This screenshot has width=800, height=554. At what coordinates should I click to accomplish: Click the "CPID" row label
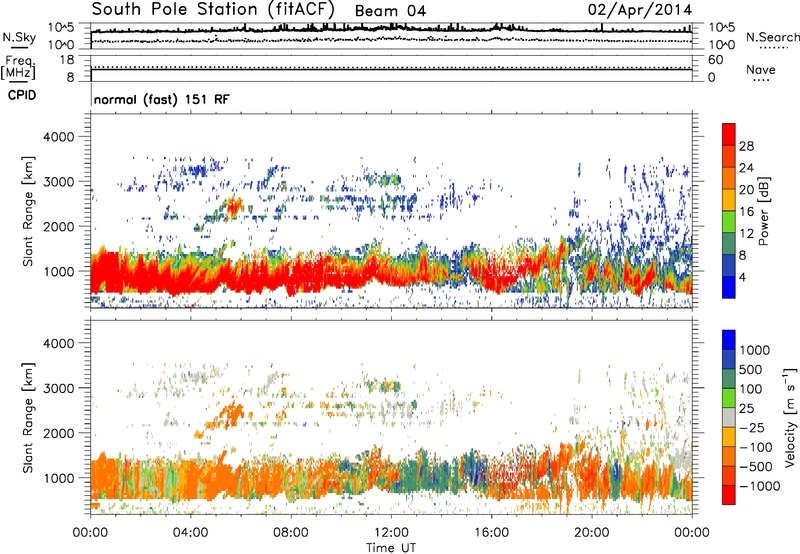tap(22, 95)
